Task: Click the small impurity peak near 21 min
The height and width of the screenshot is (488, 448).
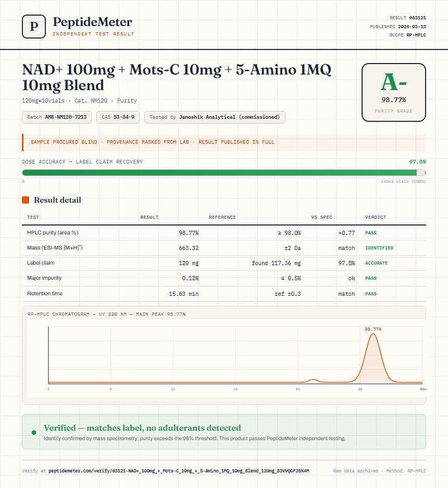Action: (313, 380)
